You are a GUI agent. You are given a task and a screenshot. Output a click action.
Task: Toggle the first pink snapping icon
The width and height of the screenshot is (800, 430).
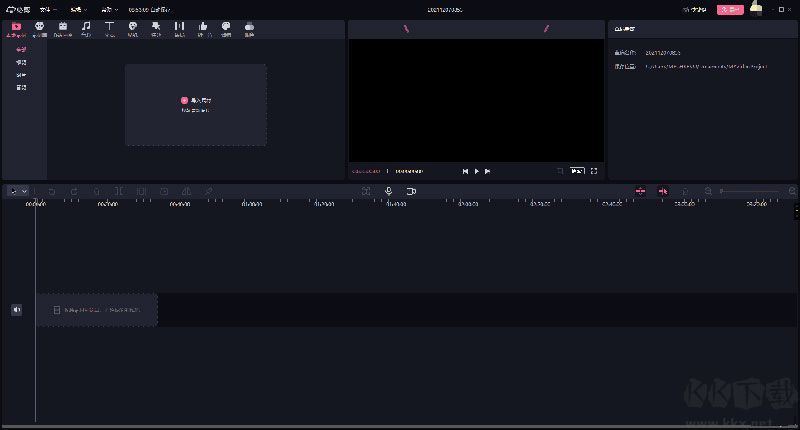[641, 191]
